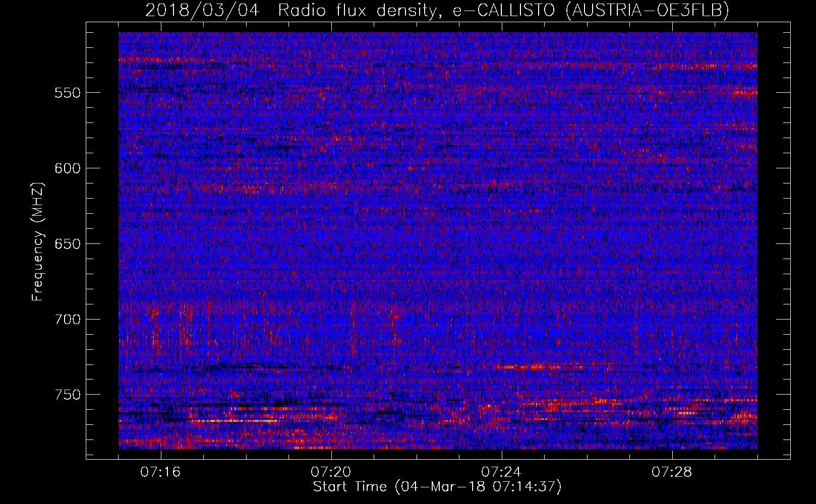Click the '550' frequency tick label

[68, 93]
